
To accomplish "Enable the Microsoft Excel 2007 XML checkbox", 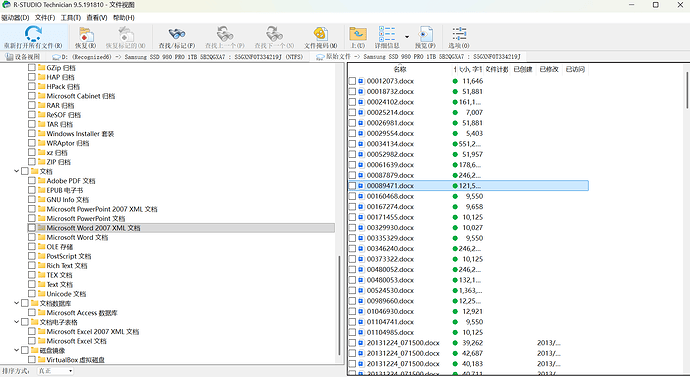I will (x=32, y=332).
